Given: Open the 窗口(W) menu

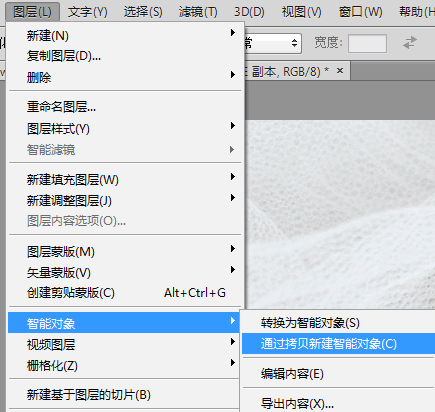Looking at the screenshot, I should point(360,12).
